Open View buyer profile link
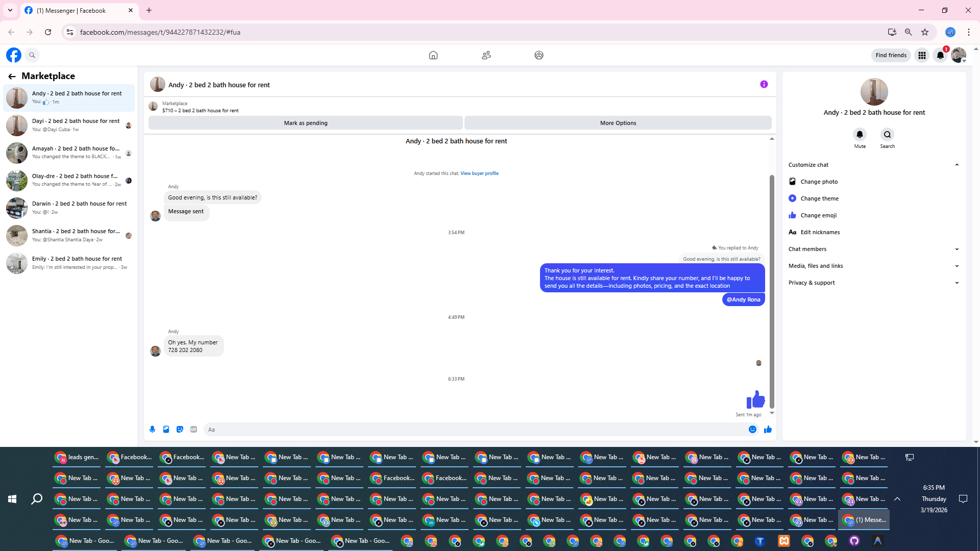 (x=479, y=173)
